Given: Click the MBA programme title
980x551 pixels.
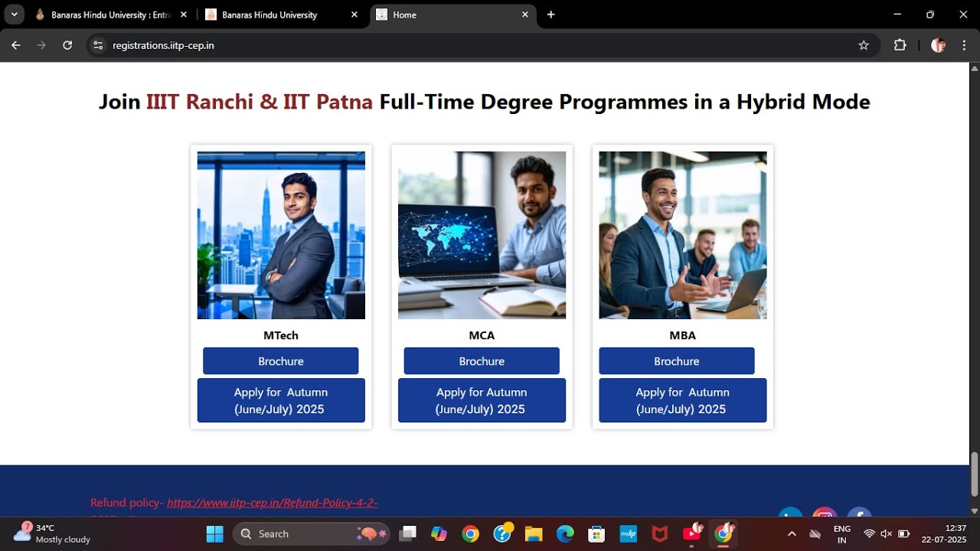Looking at the screenshot, I should pyautogui.click(x=683, y=335).
